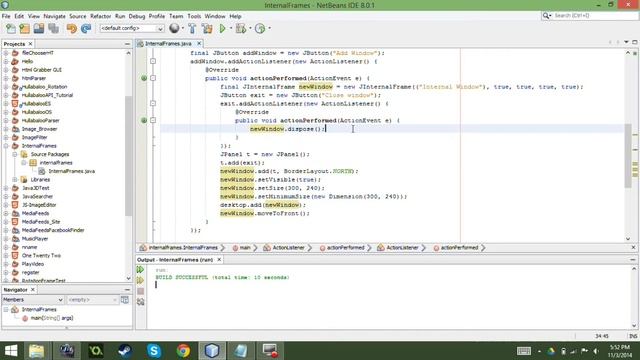
Task: Click the Navigator filter icon next to empty dropdown
Action: pyautogui.click(x=125, y=300)
